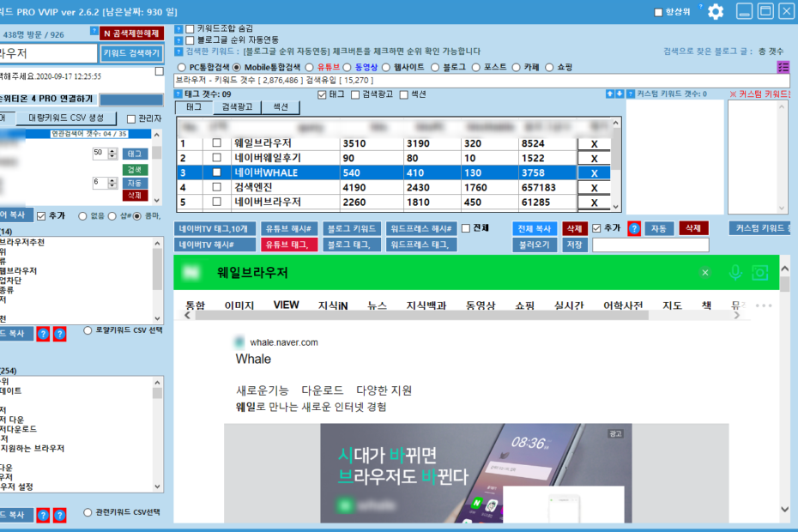The width and height of the screenshot is (798, 532).
Task: Click the keyword table vertical scrollbar thumb
Action: (x=616, y=148)
